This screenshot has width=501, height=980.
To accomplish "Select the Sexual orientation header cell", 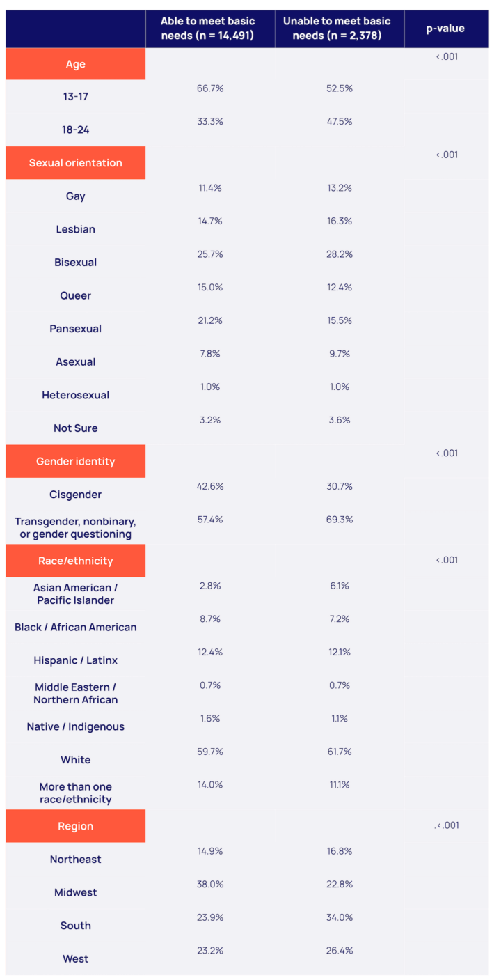I will click(x=76, y=163).
